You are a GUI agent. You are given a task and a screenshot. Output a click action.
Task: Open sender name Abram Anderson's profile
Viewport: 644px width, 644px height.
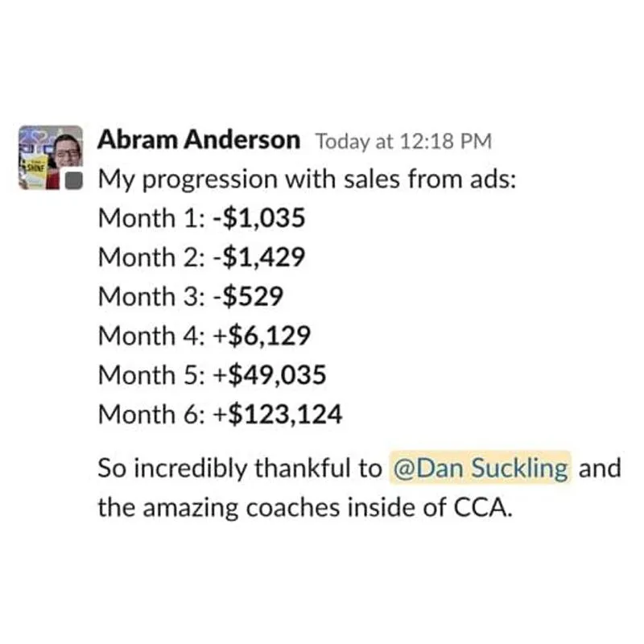(198, 140)
